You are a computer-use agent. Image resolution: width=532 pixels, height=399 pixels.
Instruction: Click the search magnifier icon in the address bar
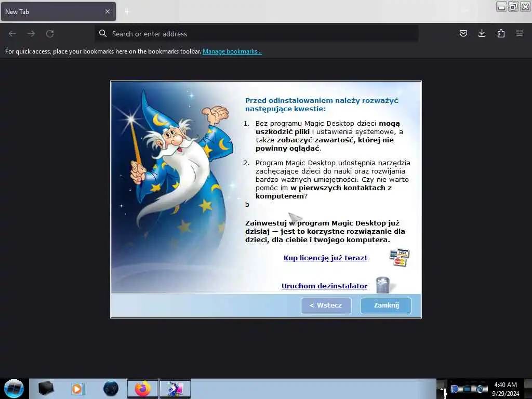click(x=103, y=34)
